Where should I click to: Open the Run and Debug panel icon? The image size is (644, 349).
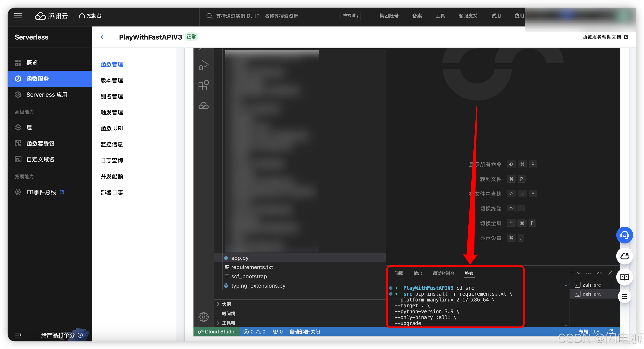(203, 65)
